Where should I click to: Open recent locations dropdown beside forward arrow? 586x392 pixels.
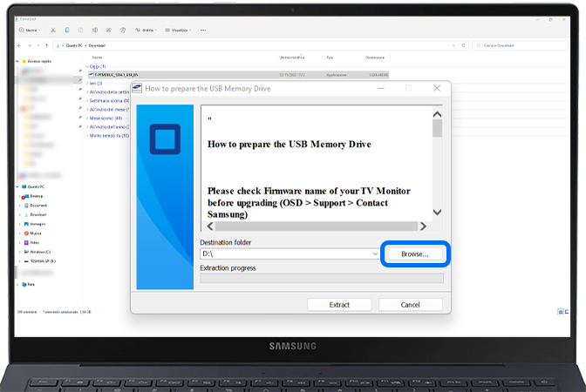[x=38, y=45]
